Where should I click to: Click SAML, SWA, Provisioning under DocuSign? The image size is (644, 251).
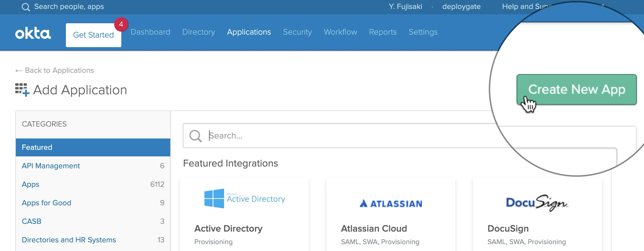pyautogui.click(x=527, y=242)
